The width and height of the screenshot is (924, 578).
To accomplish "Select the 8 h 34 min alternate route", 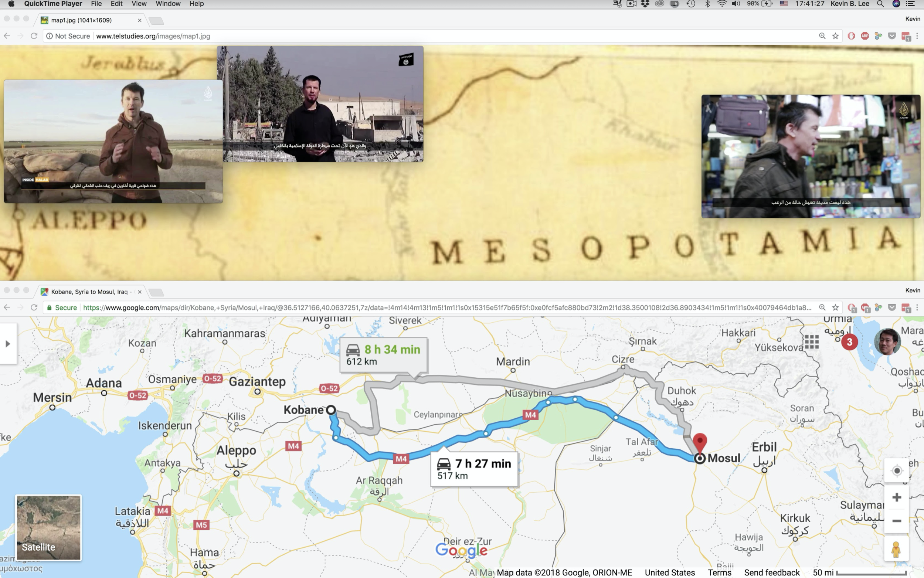I will tap(383, 355).
